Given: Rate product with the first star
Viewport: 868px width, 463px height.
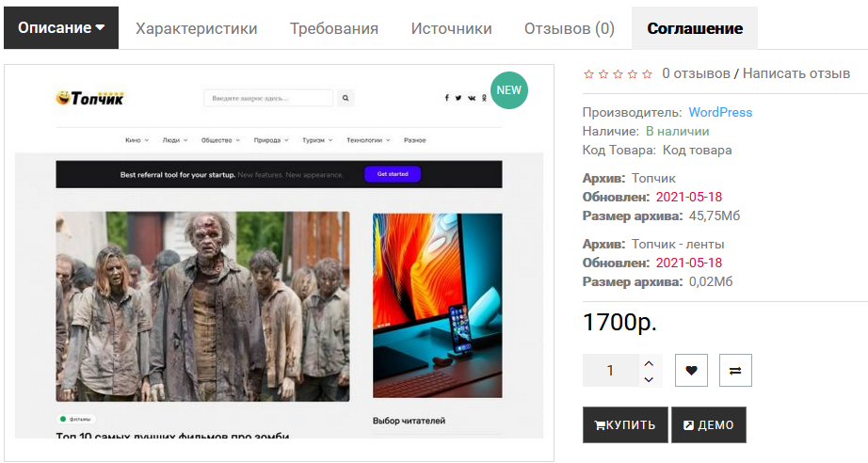Looking at the screenshot, I should click(588, 74).
